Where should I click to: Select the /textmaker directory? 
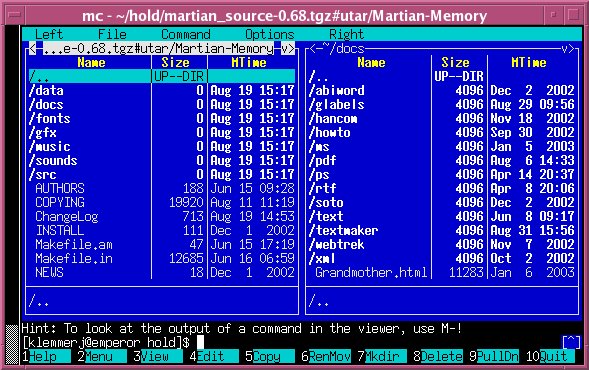pos(442,230)
